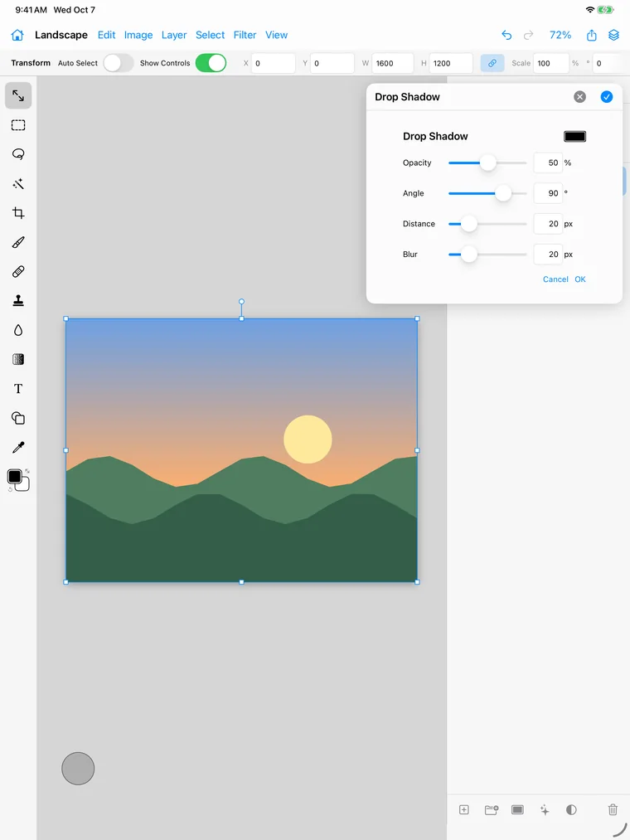Open the black shadow color swatch

(574, 136)
